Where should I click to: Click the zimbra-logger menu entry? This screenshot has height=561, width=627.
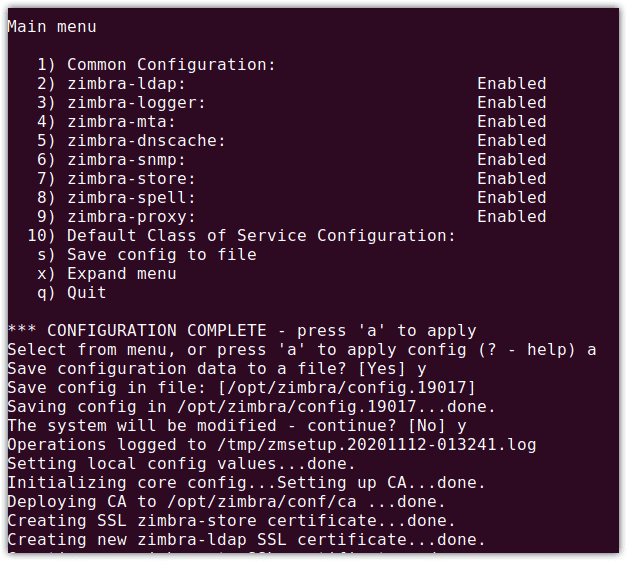click(x=121, y=103)
